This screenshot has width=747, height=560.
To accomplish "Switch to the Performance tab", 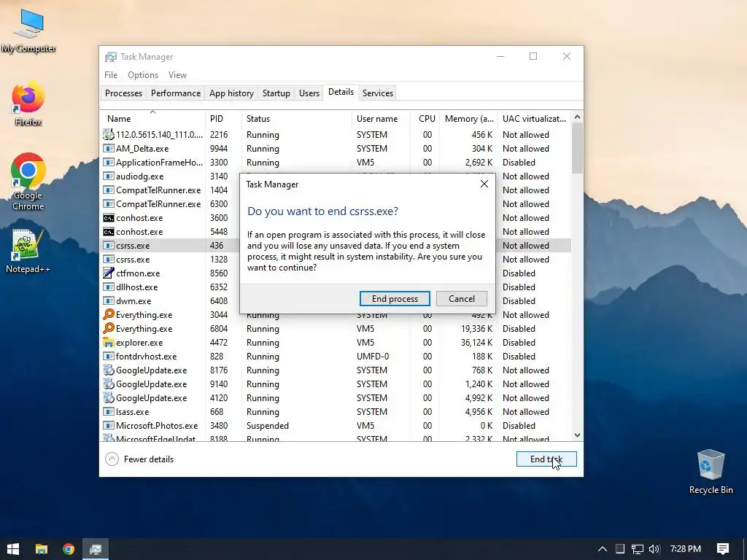I will (176, 93).
